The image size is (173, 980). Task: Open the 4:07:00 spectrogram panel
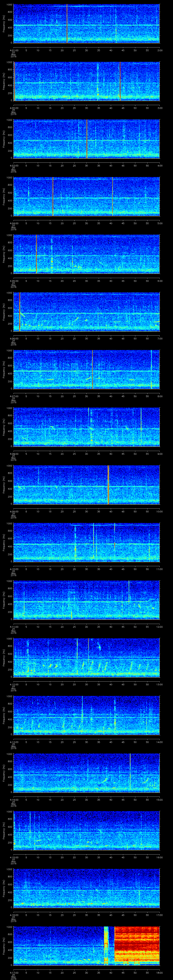click(x=87, y=369)
